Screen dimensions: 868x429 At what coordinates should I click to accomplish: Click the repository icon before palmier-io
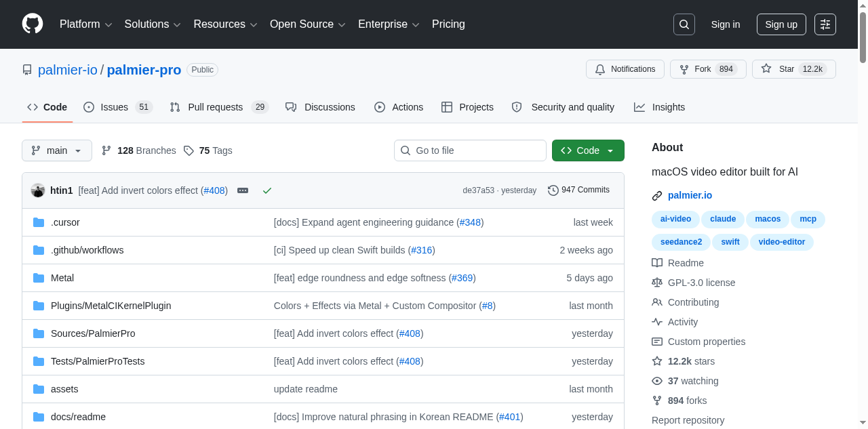[x=27, y=70]
